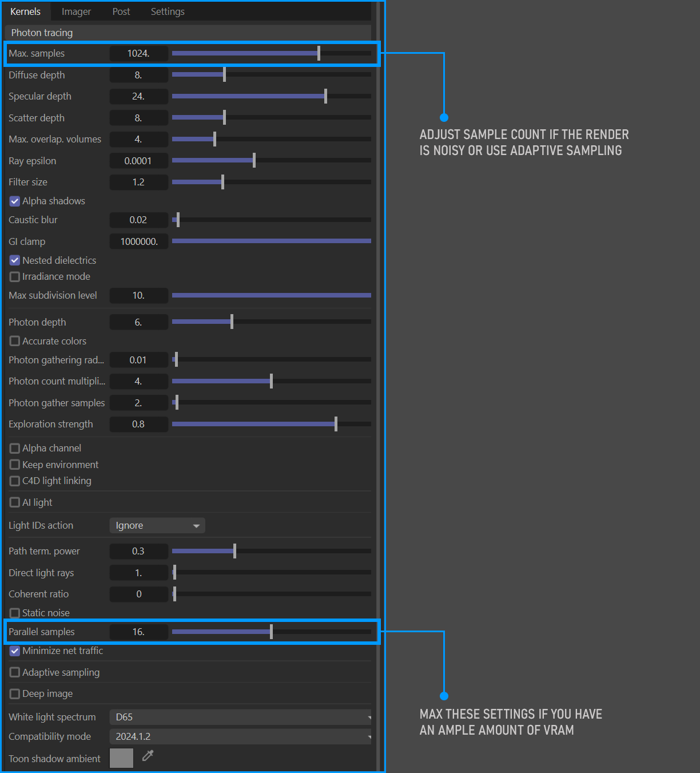
Task: Turn on the AI light option
Action: [15, 502]
